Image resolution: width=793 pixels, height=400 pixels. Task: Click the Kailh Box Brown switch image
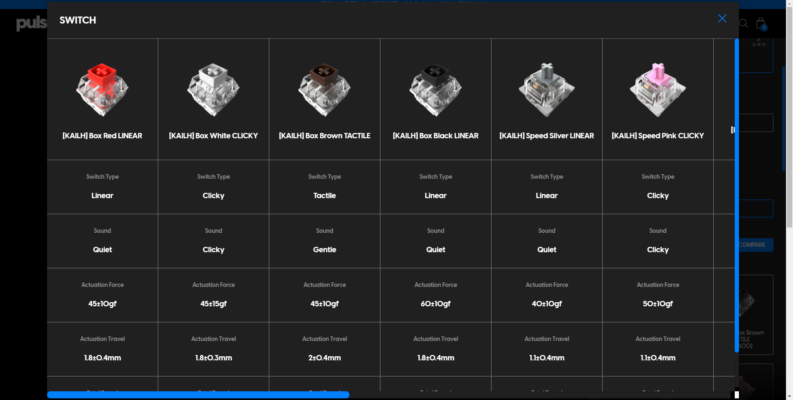coord(324,89)
